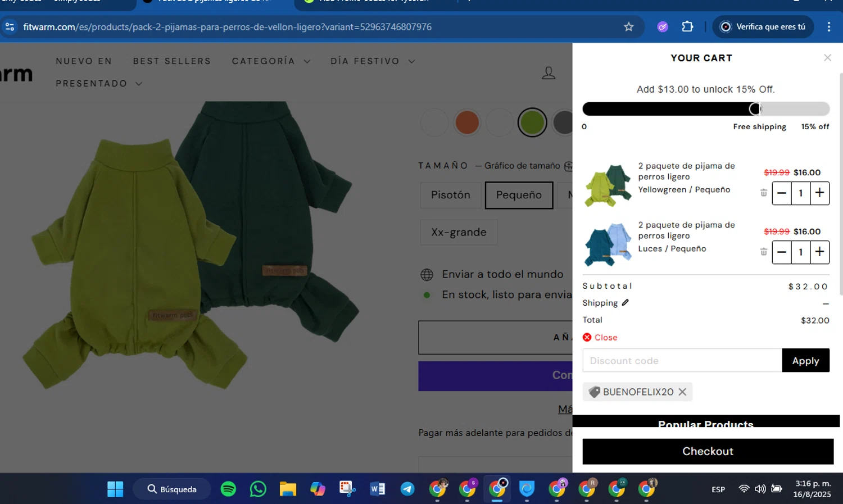Viewport: 843px width, 504px height.
Task: Open Copilot from the taskbar
Action: (x=318, y=489)
